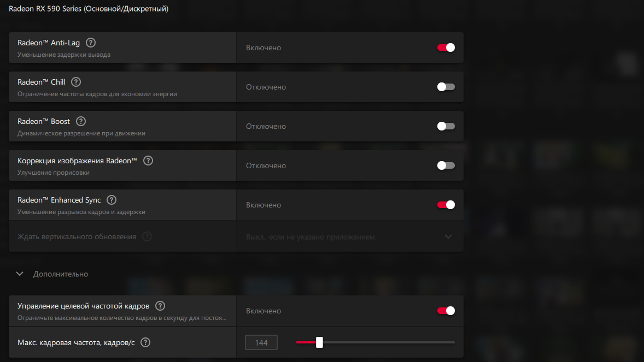This screenshot has width=644, height=362.
Task: Show help tooltip for Radeon Boost
Action: tap(81, 122)
